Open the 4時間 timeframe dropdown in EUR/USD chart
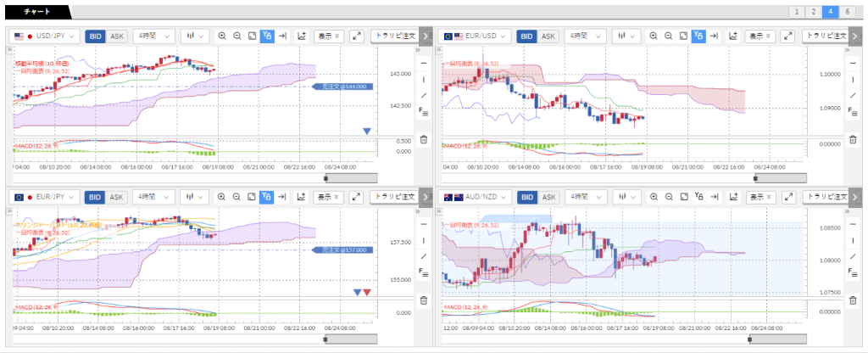This screenshot has width=868, height=353. pyautogui.click(x=584, y=36)
